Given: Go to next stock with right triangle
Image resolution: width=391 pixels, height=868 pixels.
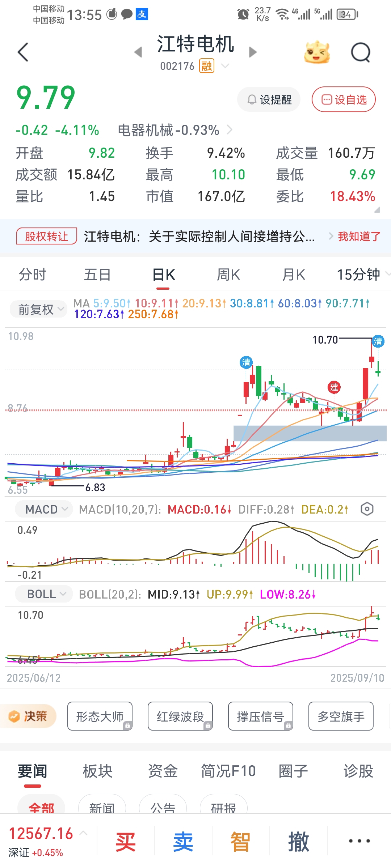Looking at the screenshot, I should pos(253,52).
